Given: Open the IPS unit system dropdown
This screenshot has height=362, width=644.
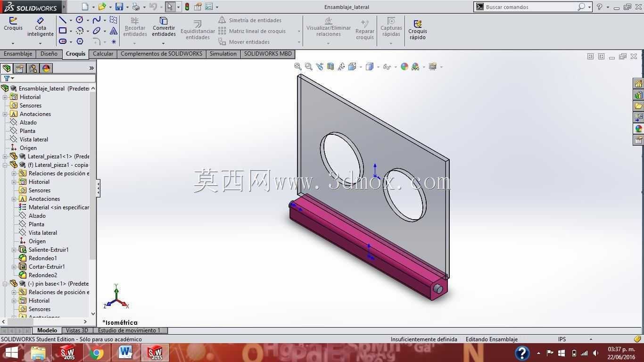Looking at the screenshot, I should click(x=591, y=339).
